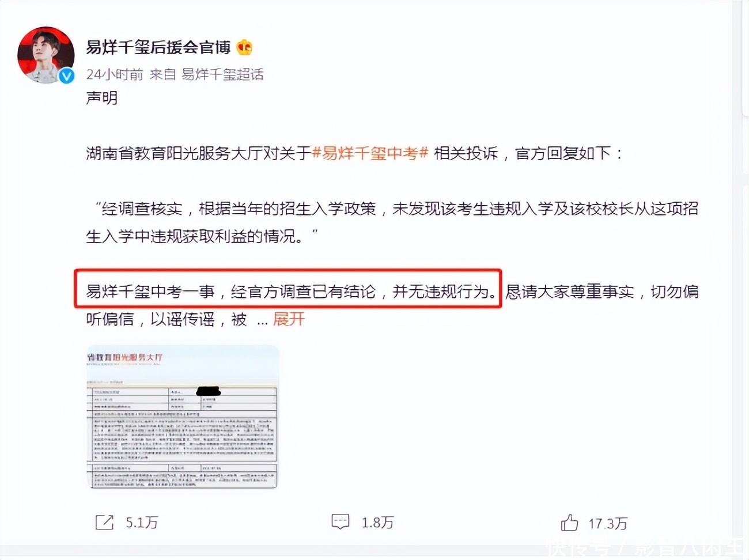
Task: Expand full post with 展开 link
Action: pos(289,319)
